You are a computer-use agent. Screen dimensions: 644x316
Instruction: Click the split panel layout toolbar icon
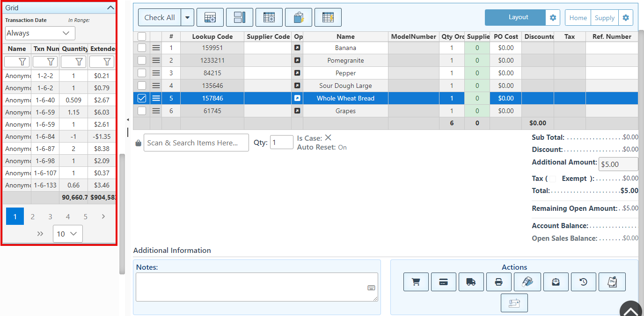(x=239, y=18)
